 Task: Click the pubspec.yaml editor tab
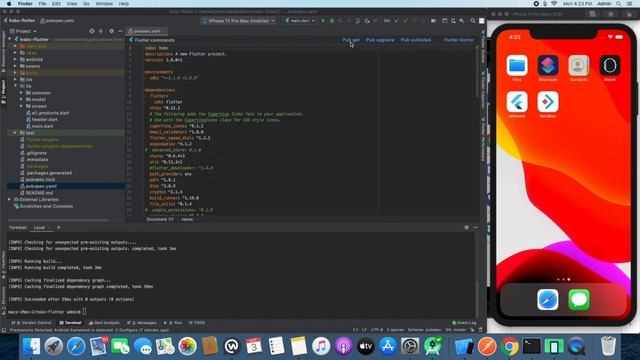[x=147, y=31]
